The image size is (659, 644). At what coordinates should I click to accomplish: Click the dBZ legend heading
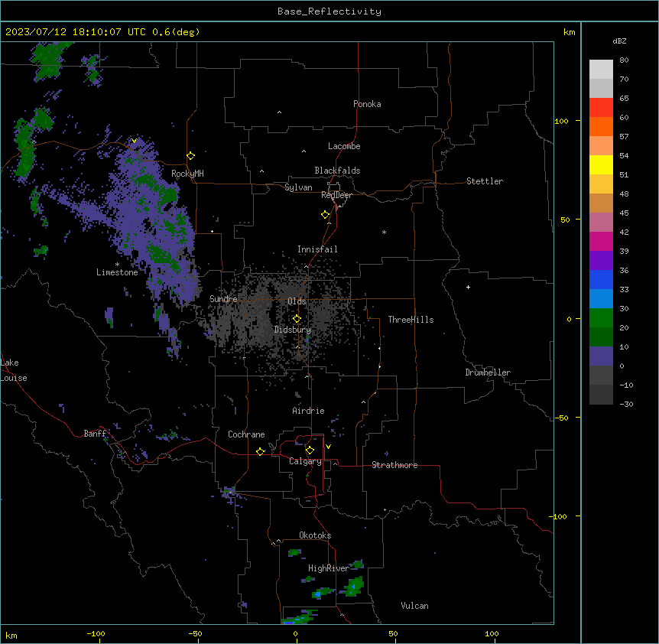(x=619, y=41)
